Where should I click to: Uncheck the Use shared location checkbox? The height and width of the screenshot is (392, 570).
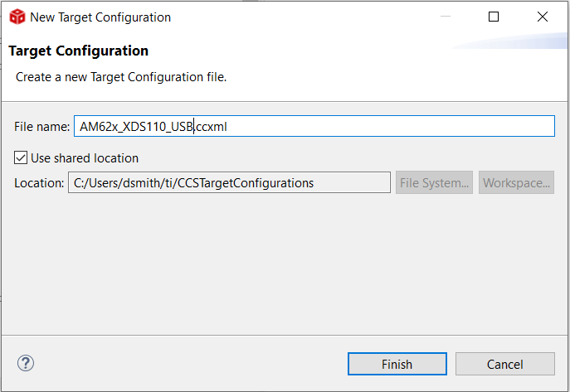[x=21, y=158]
